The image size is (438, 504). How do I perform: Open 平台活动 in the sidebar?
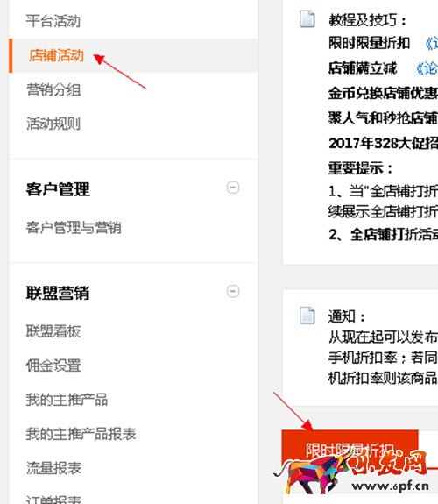(53, 21)
